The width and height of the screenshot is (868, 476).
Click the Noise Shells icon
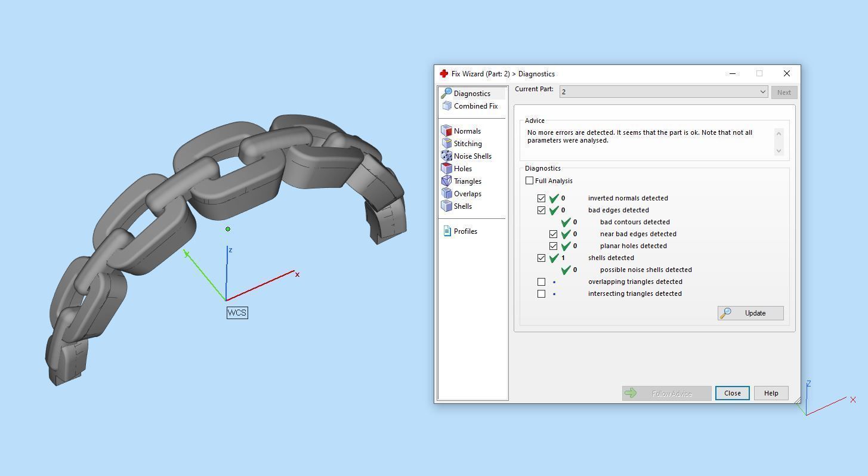click(446, 156)
